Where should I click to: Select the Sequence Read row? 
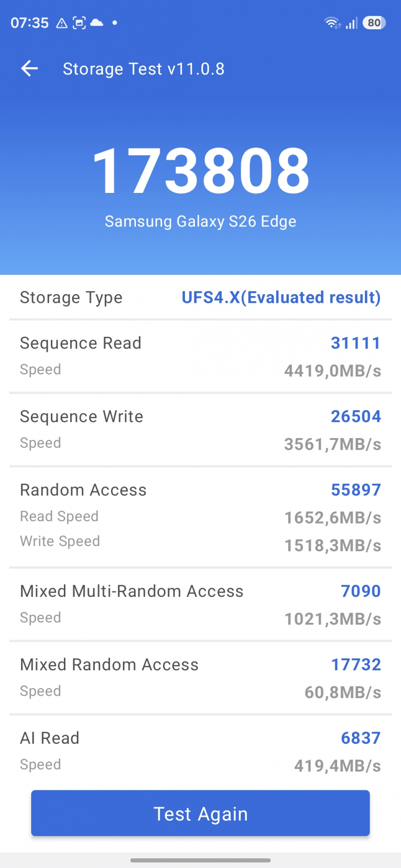200,356
